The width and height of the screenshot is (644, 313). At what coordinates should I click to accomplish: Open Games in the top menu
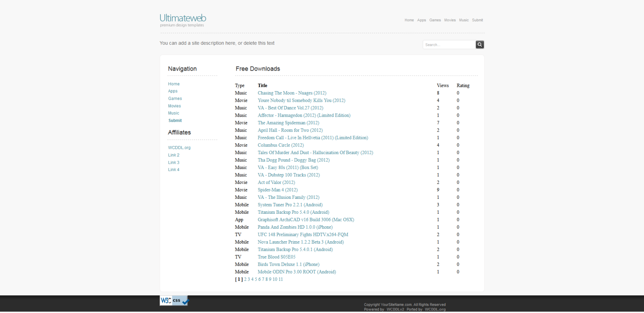[x=435, y=20]
